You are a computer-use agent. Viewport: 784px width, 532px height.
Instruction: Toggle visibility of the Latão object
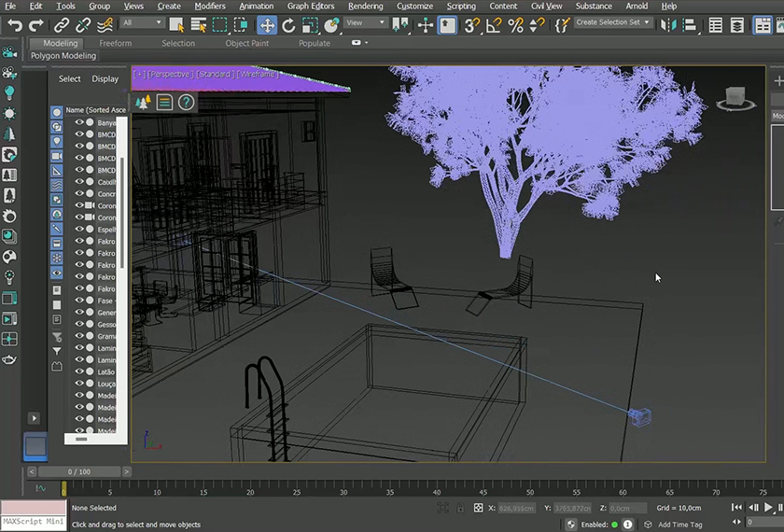[79, 371]
